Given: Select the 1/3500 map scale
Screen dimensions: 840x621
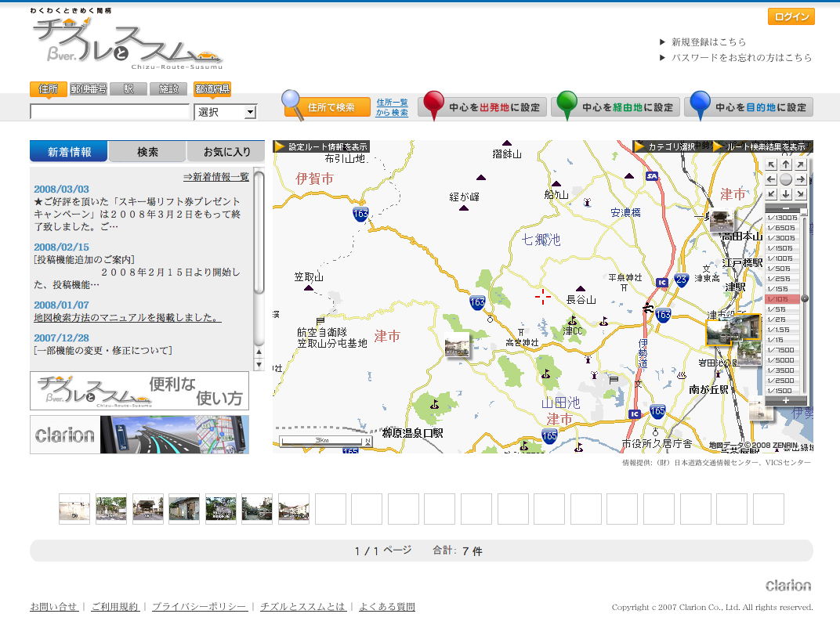Looking at the screenshot, I should [x=782, y=370].
